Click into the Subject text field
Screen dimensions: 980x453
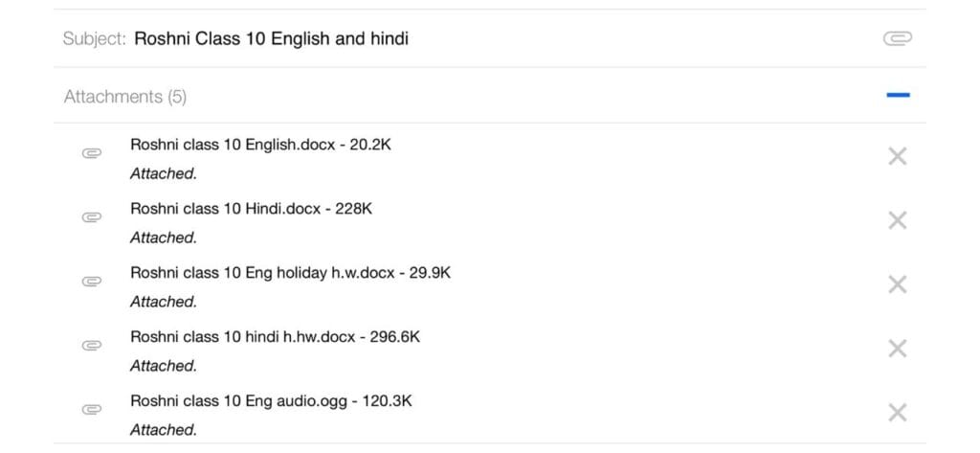(x=500, y=39)
